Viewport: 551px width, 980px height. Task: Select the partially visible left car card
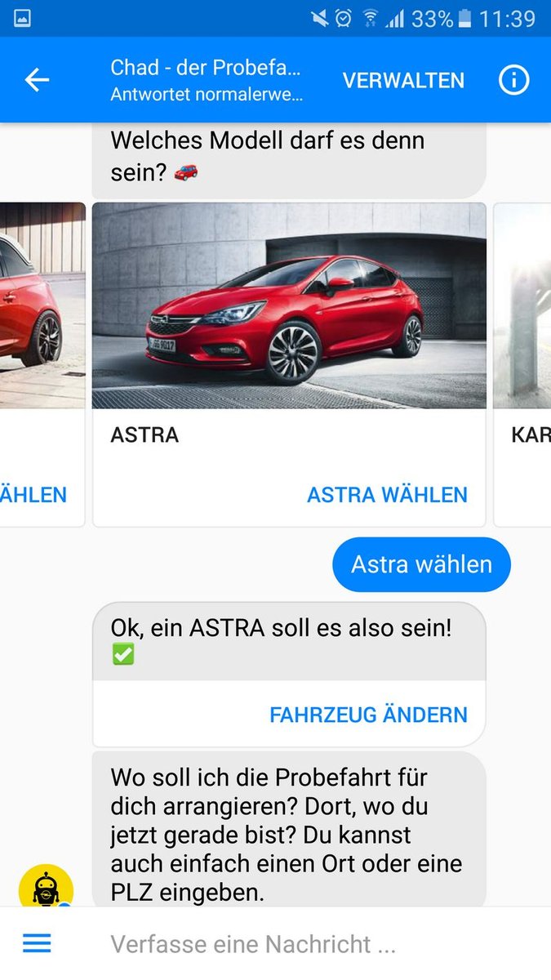(42, 364)
